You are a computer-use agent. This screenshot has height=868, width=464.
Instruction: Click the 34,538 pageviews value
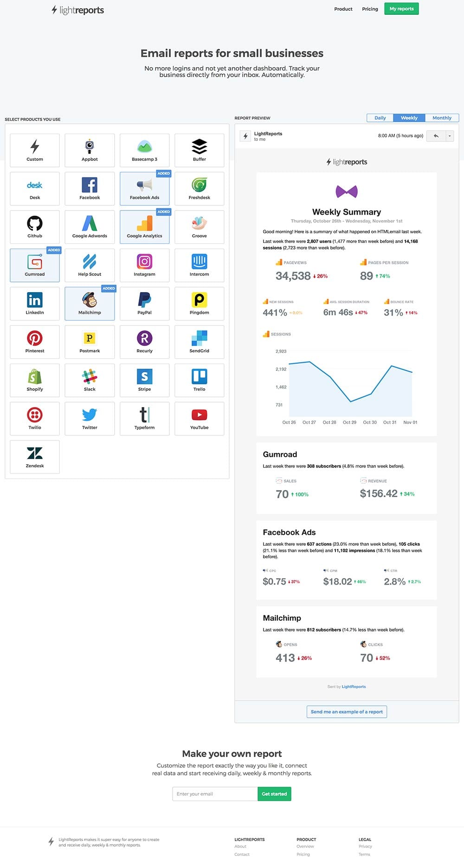point(293,276)
